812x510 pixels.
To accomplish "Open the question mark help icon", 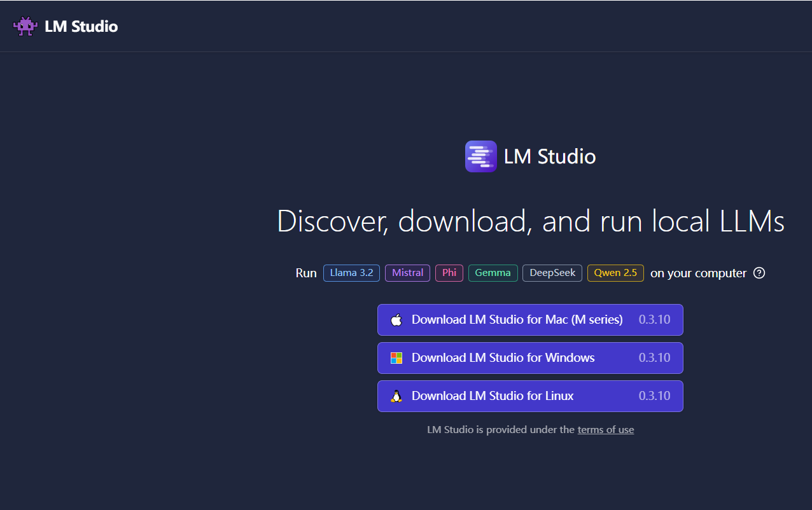I will tap(759, 273).
